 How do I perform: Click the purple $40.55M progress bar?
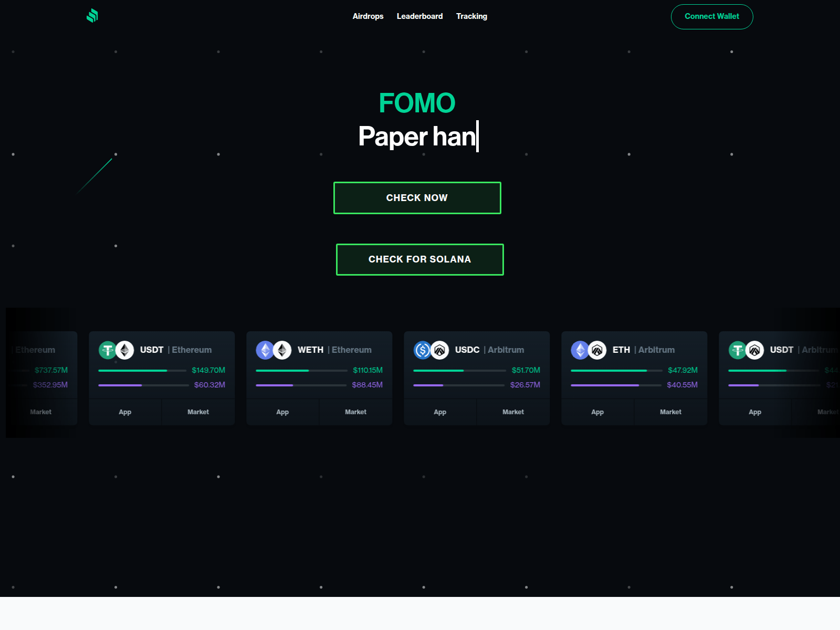tap(616, 385)
